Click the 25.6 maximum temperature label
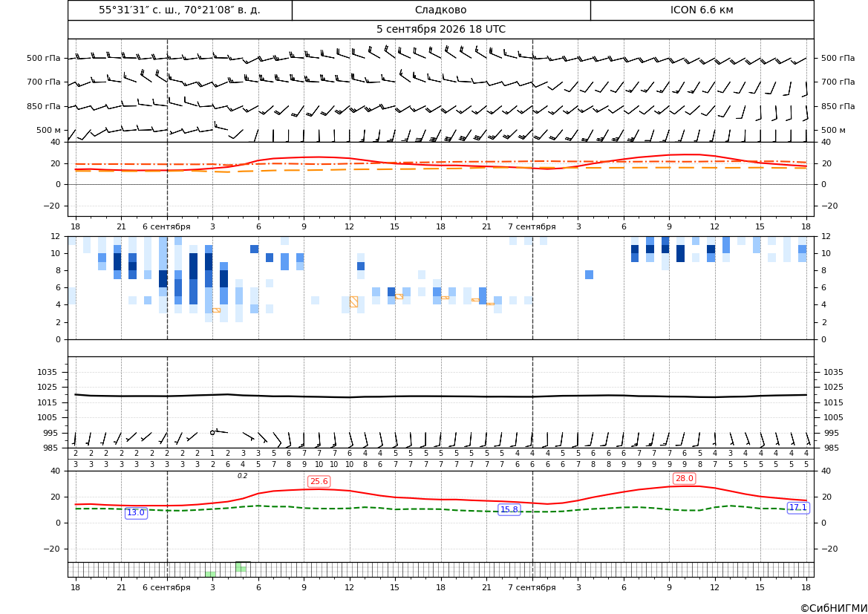868x614 pixels. [319, 481]
